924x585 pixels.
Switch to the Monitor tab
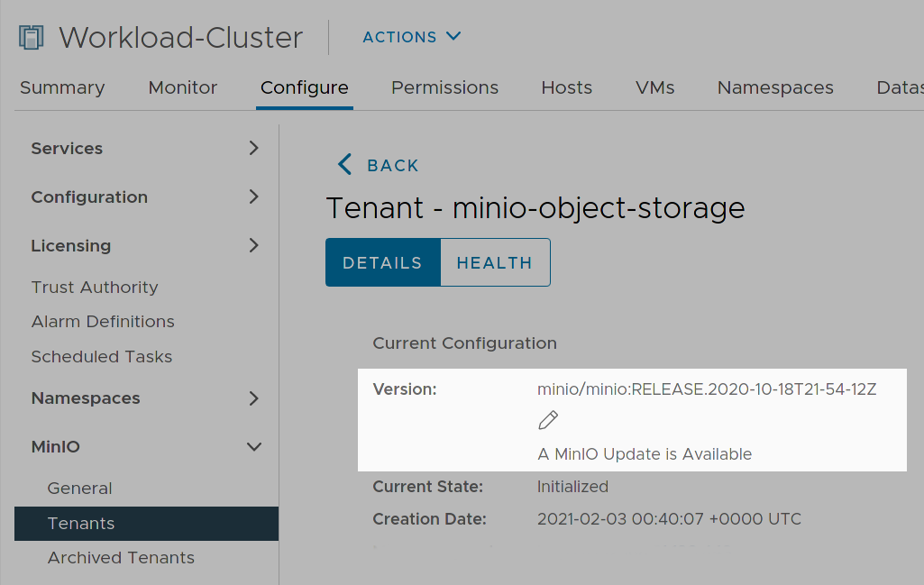[182, 87]
